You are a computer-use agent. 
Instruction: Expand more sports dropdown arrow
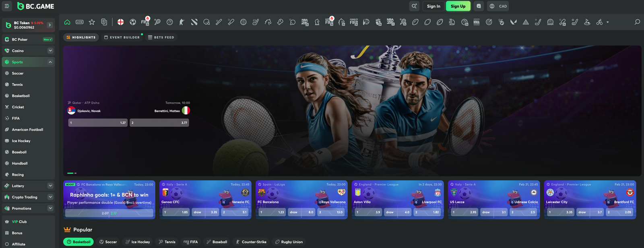coord(608,22)
